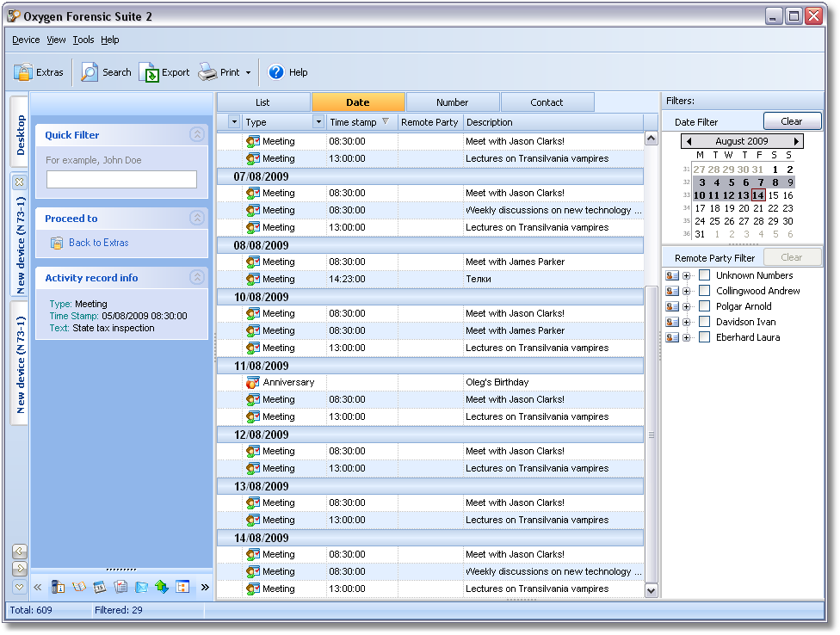Screen dimensions: 840x635
Task: Open the calendar icon in bottom bar
Action: (100, 587)
